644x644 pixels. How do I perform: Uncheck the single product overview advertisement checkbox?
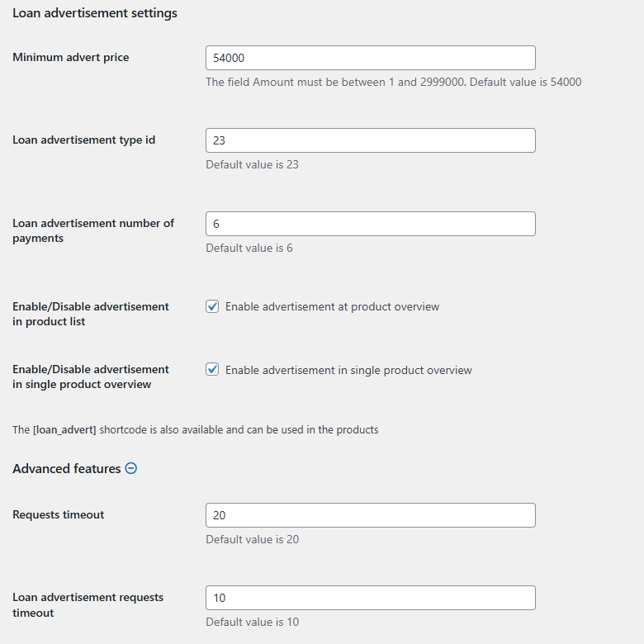(x=212, y=370)
